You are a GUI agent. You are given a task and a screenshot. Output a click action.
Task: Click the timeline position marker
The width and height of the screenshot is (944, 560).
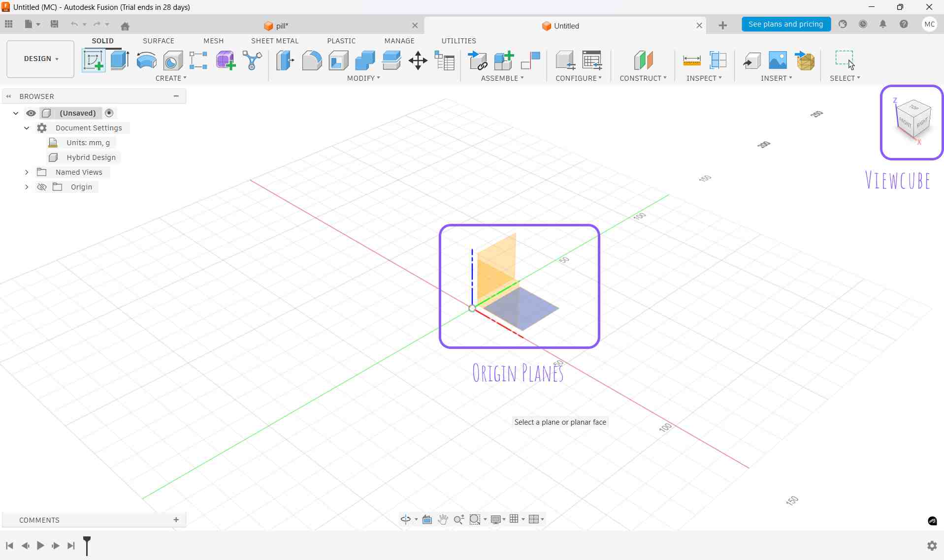click(x=87, y=545)
